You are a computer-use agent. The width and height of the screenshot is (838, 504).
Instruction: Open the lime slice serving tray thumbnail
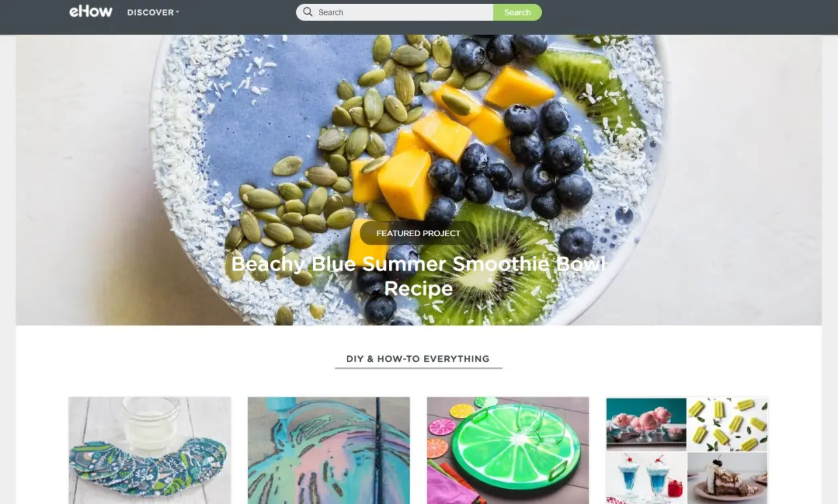coord(508,451)
